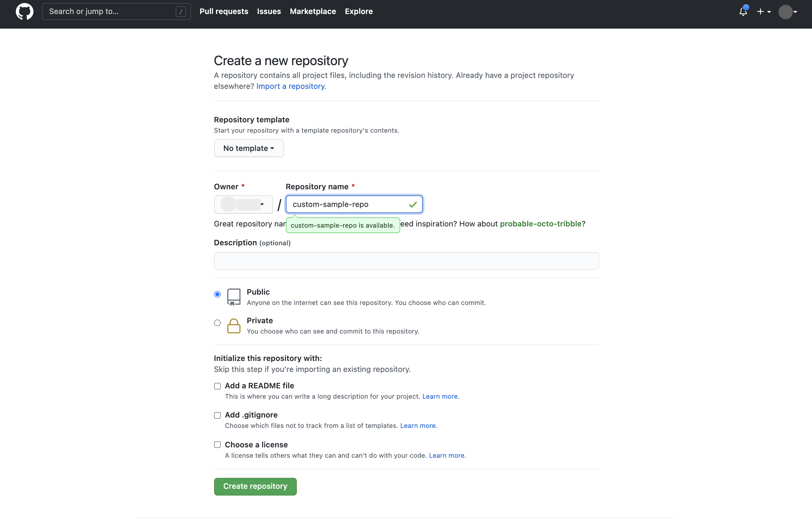Select the Public radio button
Screen dimensions: 812x518
click(217, 294)
